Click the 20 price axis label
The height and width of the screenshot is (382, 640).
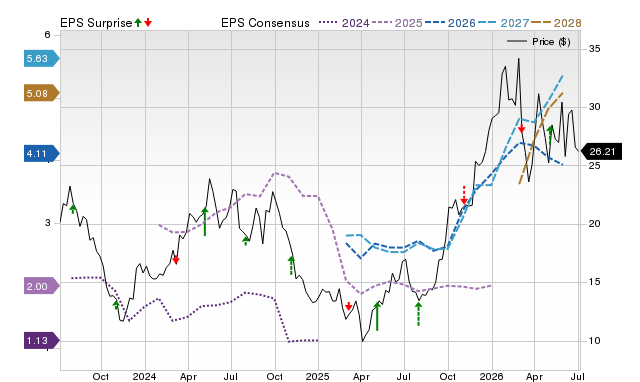coord(594,224)
